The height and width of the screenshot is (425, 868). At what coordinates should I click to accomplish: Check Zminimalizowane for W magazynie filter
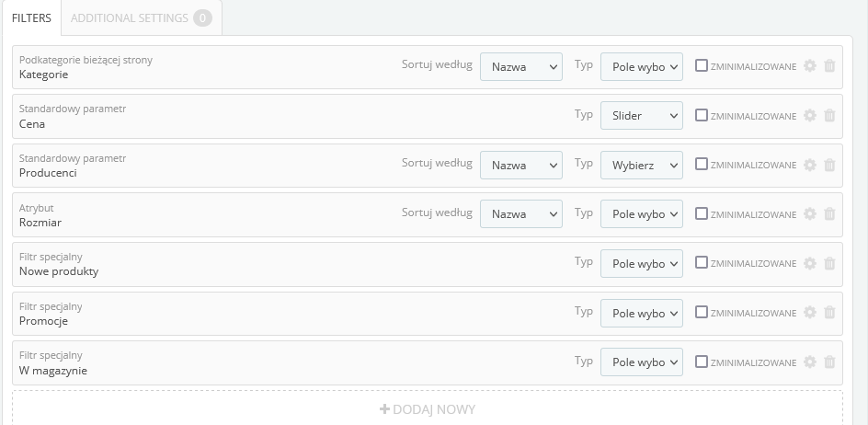[x=702, y=362]
